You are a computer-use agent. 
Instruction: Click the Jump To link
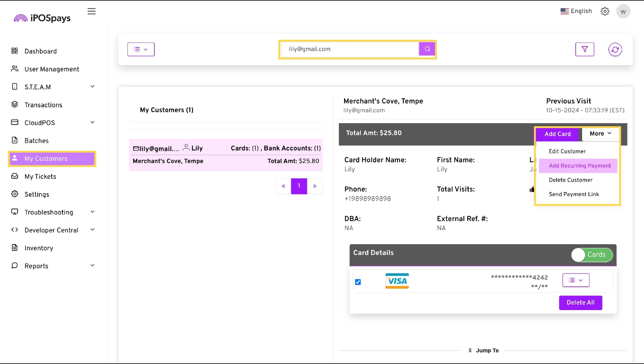click(483, 350)
